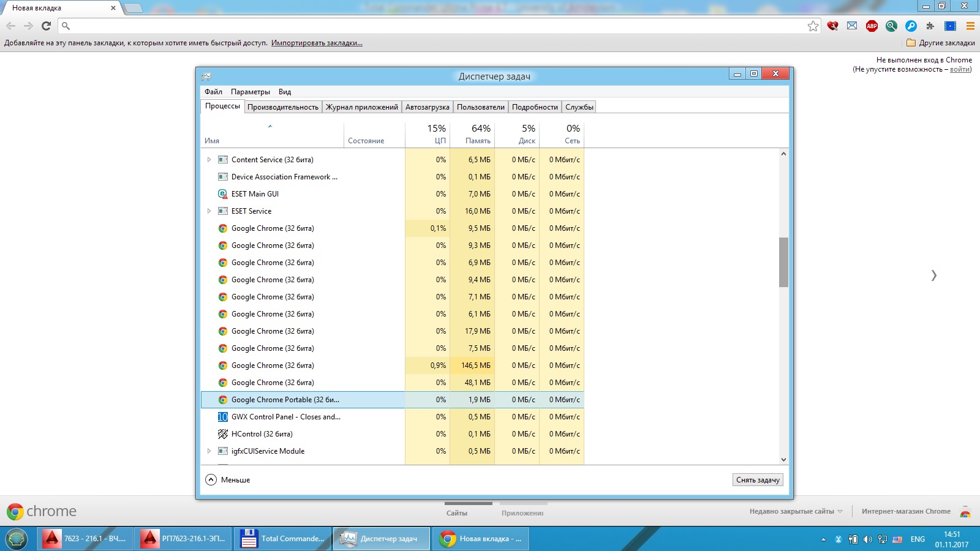Screen dimensions: 980x551
Task: Switch to the Журнал приложений tab
Action: coord(362,107)
